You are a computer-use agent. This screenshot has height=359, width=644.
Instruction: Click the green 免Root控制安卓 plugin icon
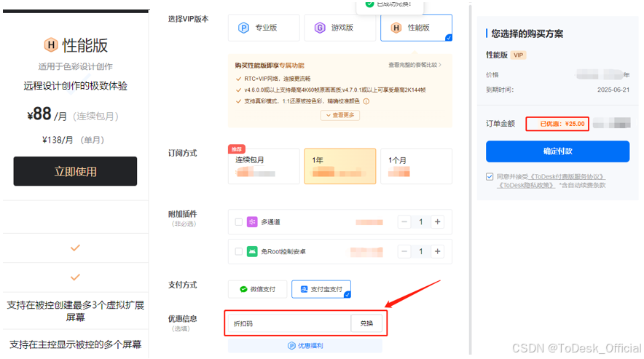point(252,251)
